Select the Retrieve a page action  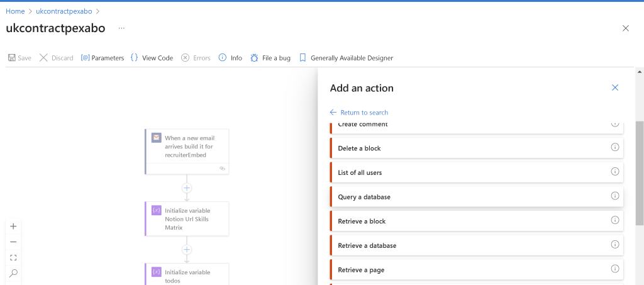[477, 269]
